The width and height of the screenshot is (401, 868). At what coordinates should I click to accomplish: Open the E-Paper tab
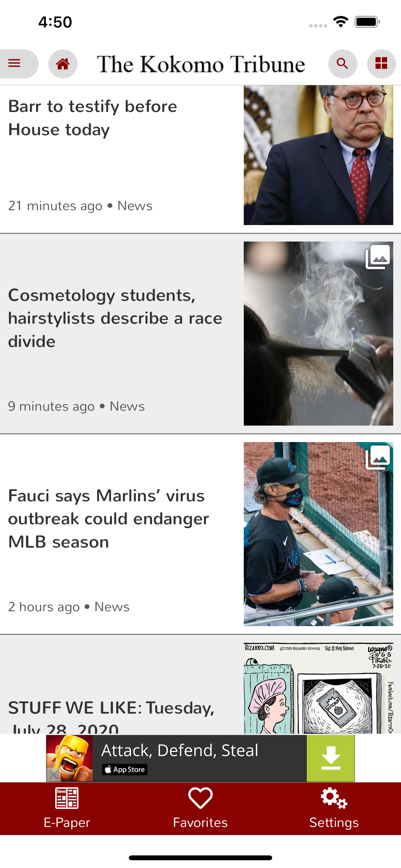click(67, 808)
